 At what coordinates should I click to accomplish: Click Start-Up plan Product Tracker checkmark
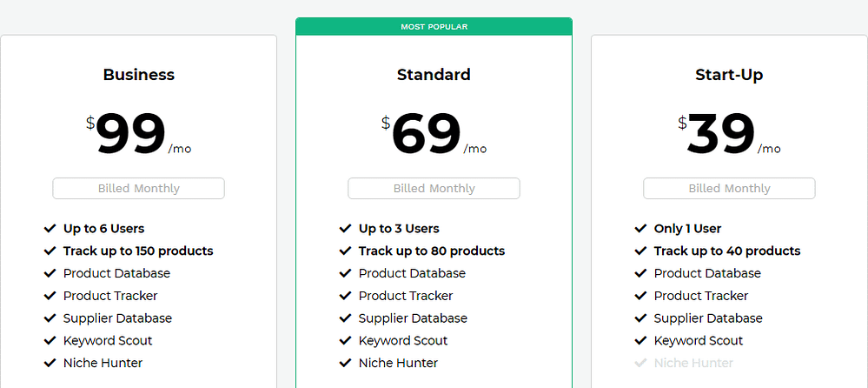pyautogui.click(x=640, y=296)
